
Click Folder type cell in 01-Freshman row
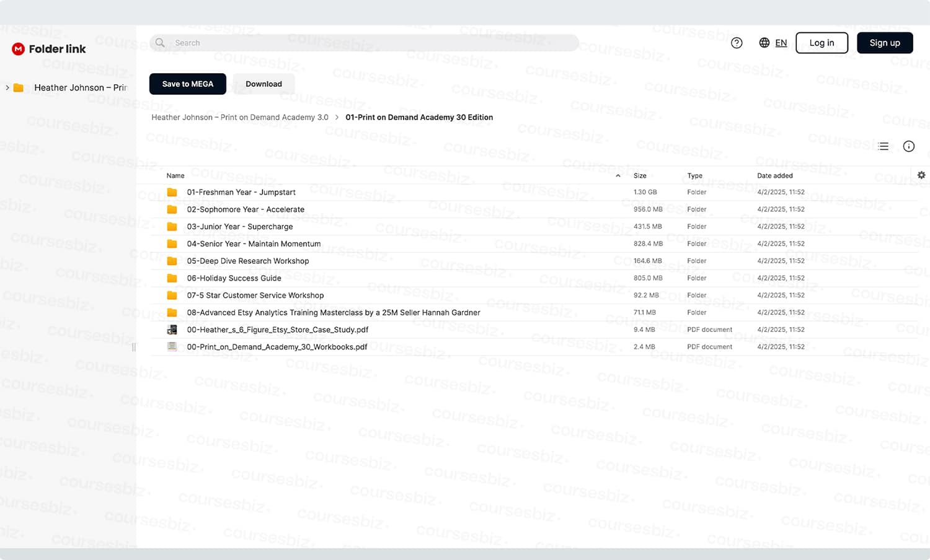696,192
